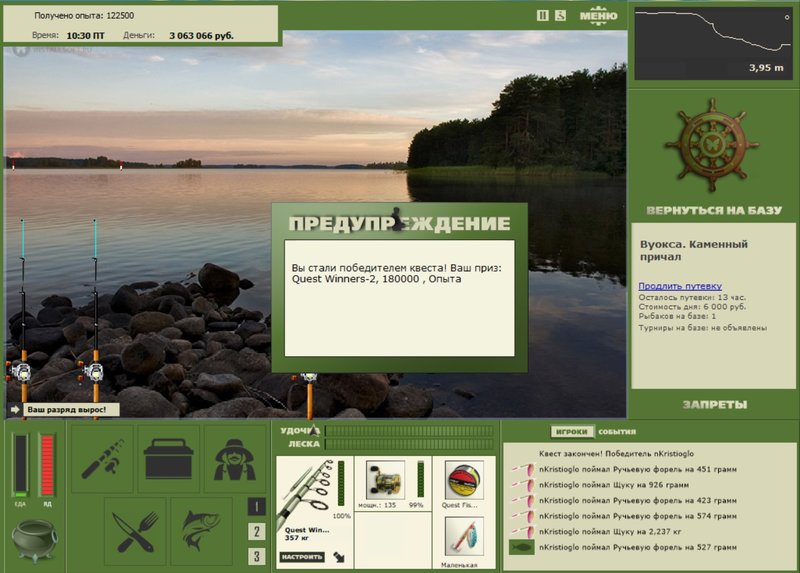Click the ЛЕСКА tension bar
This screenshot has width=800, height=573.
pos(409,444)
